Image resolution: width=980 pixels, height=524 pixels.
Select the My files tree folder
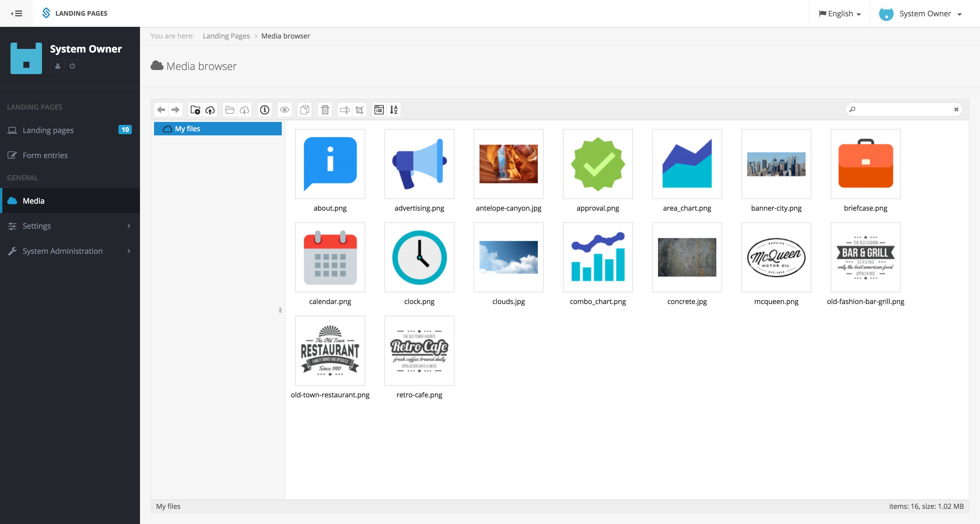(187, 129)
